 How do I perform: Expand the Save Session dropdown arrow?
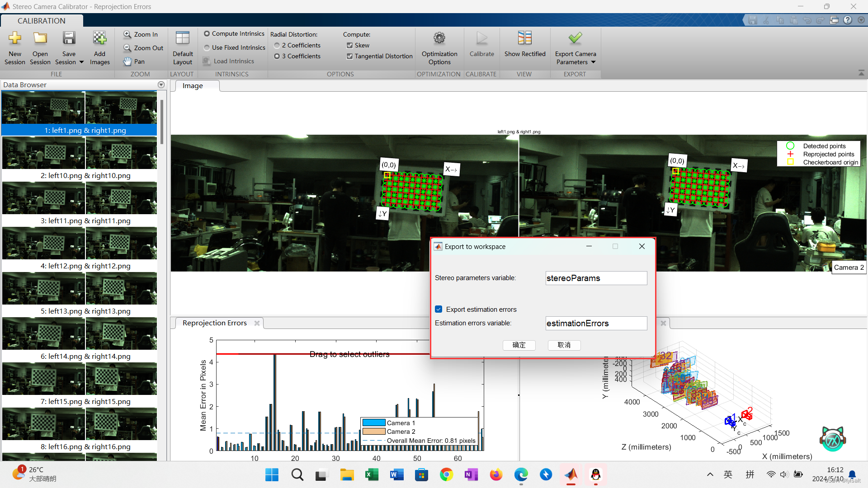(81, 62)
